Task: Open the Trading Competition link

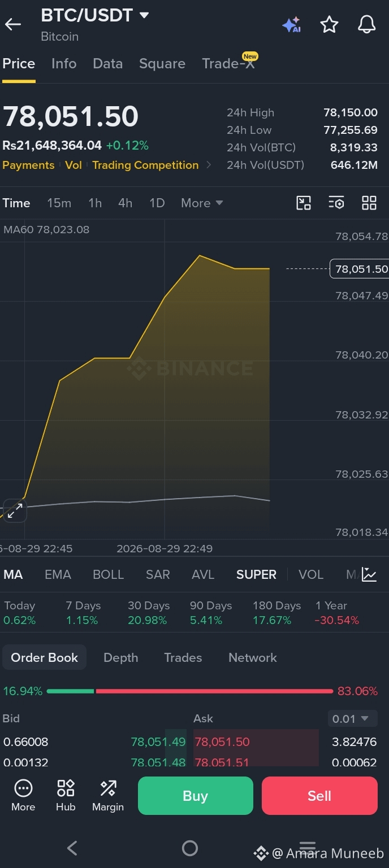Action: coord(145,165)
